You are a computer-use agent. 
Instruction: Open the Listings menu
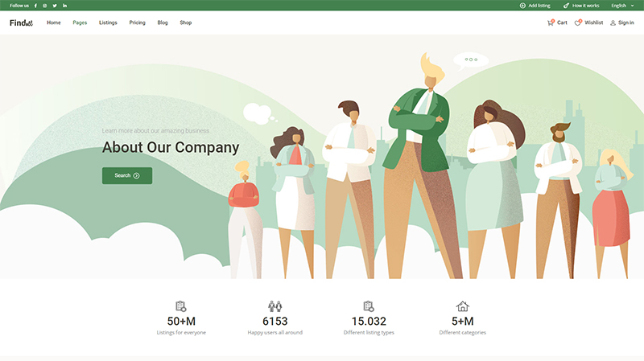point(108,23)
